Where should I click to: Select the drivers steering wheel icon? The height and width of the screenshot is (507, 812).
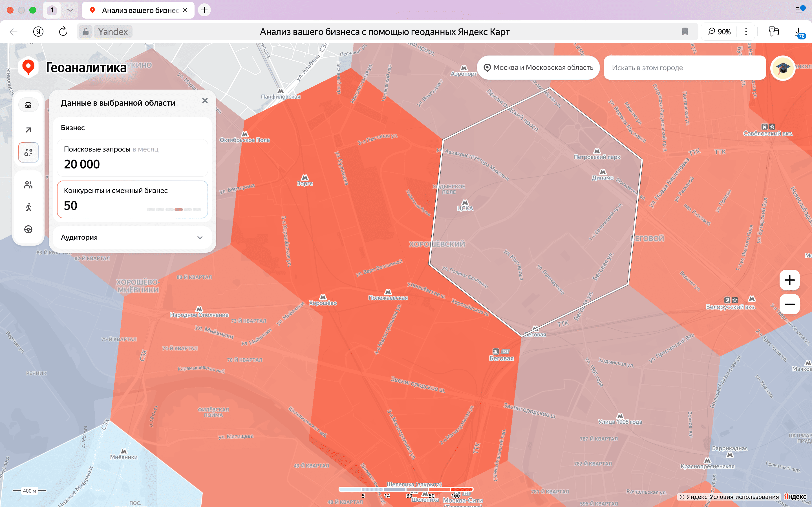point(28,229)
